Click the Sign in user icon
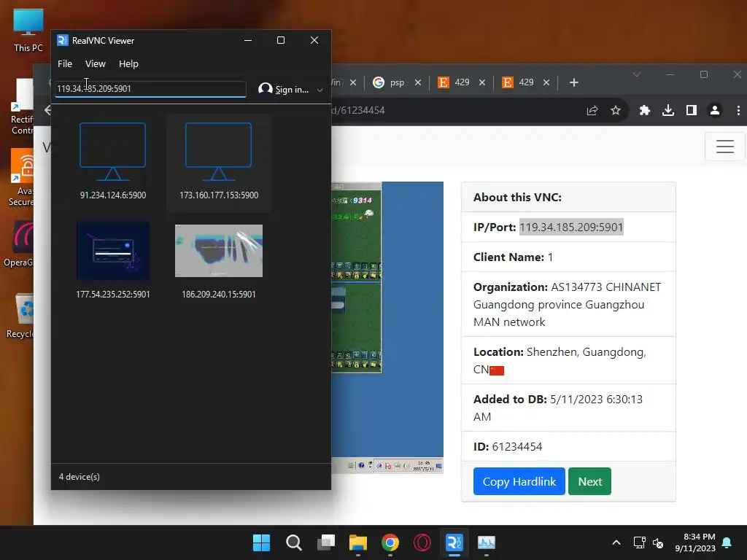Image resolution: width=747 pixels, height=560 pixels. tap(265, 89)
